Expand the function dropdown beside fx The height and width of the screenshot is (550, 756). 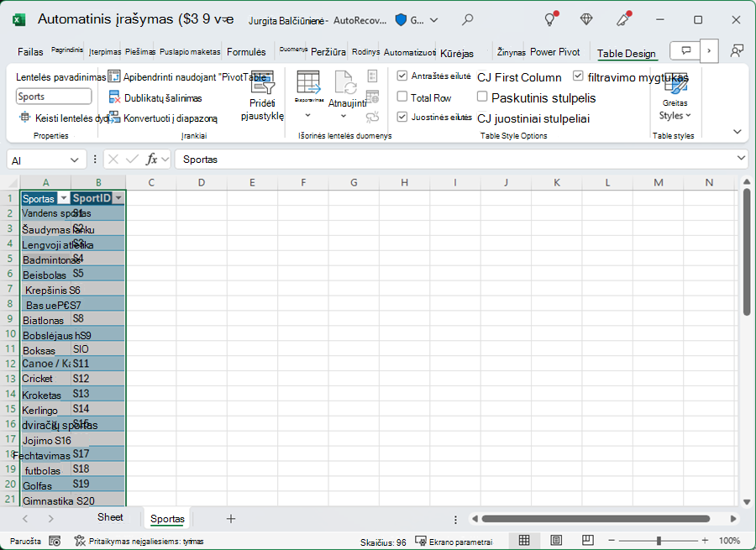[x=165, y=159]
